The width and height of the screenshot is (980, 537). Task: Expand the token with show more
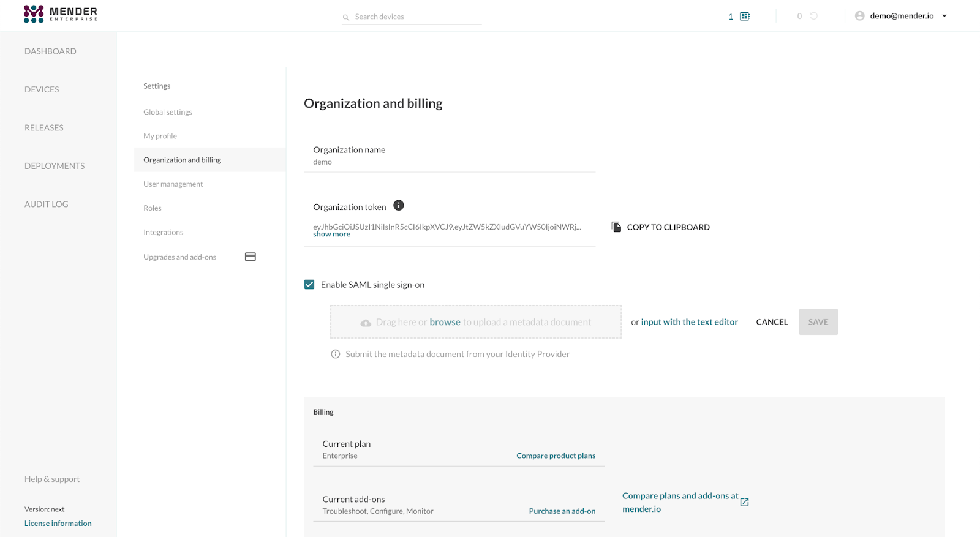pyautogui.click(x=331, y=235)
